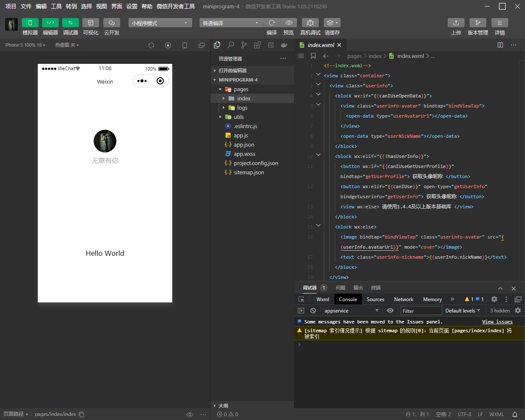Open the 文件 menu

click(x=26, y=6)
